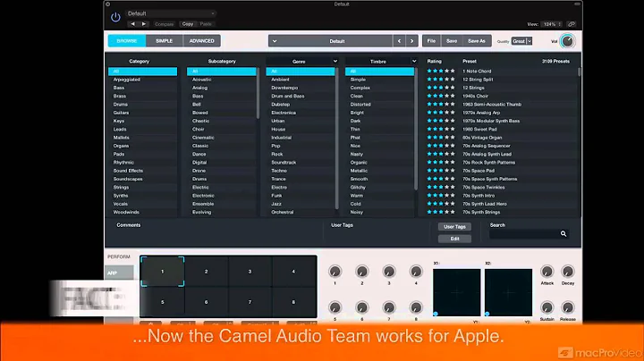Load the 70s Space Pad preset
644x361 pixels.
point(479,171)
